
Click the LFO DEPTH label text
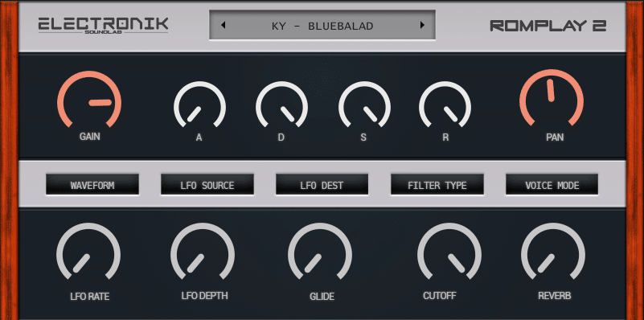[x=204, y=296]
